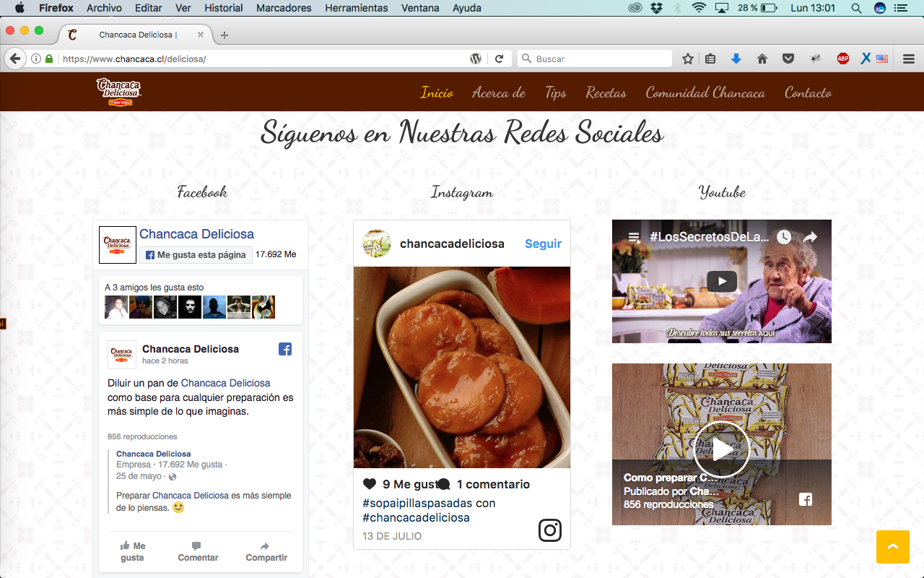Viewport: 924px width, 578px height.
Task: Click the WordPress icon in the address bar
Action: (476, 59)
